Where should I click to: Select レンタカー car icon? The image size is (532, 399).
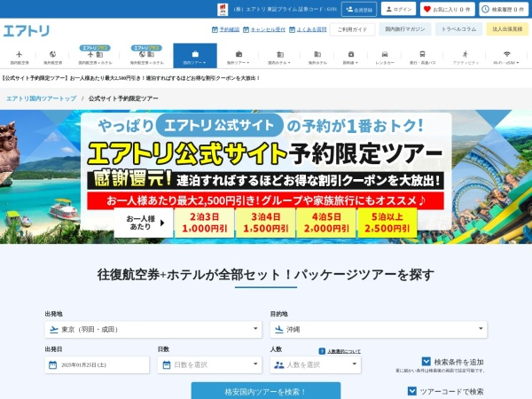385,54
